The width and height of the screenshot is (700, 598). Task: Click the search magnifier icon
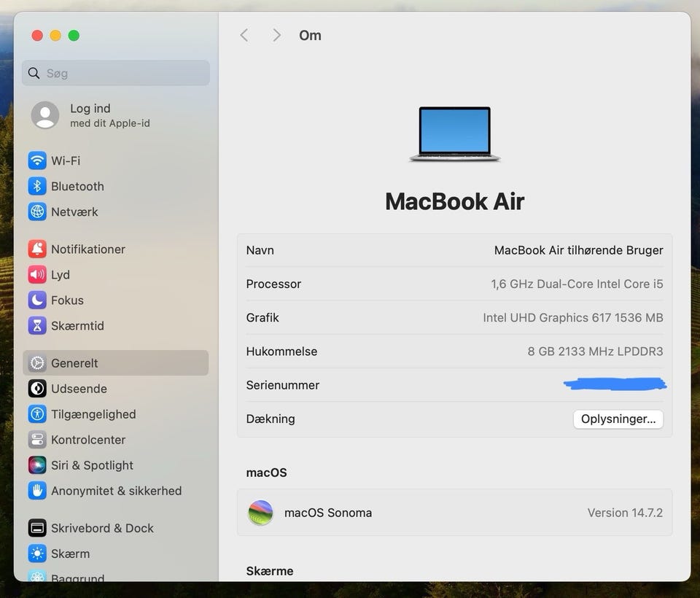click(x=34, y=73)
